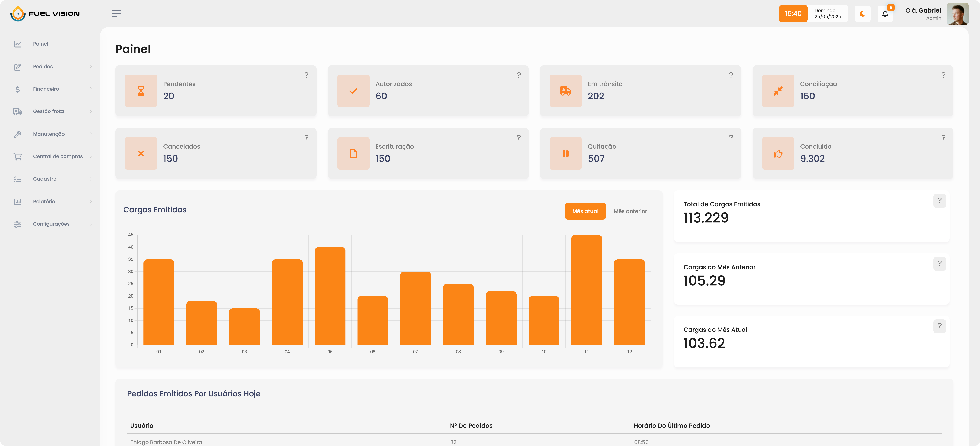
Task: Expand the Pedidos sidebar submenu
Action: [x=43, y=67]
